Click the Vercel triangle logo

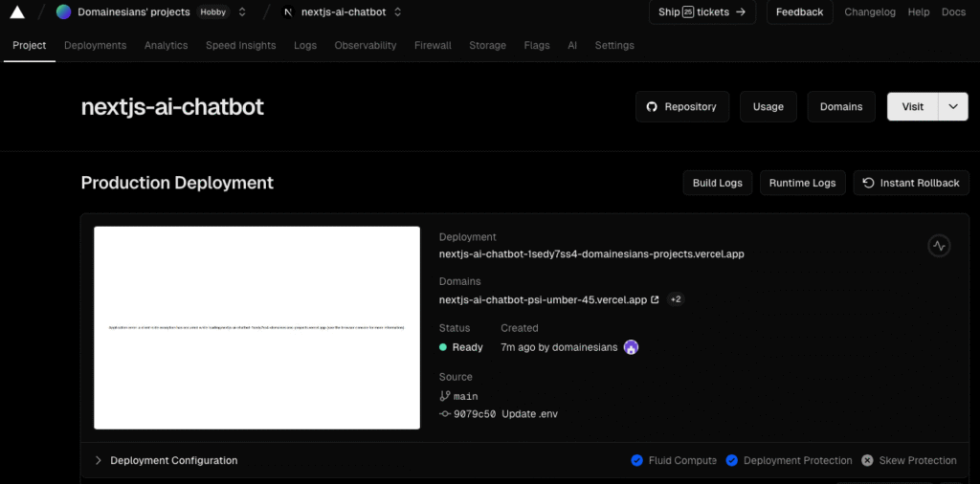[x=17, y=11]
